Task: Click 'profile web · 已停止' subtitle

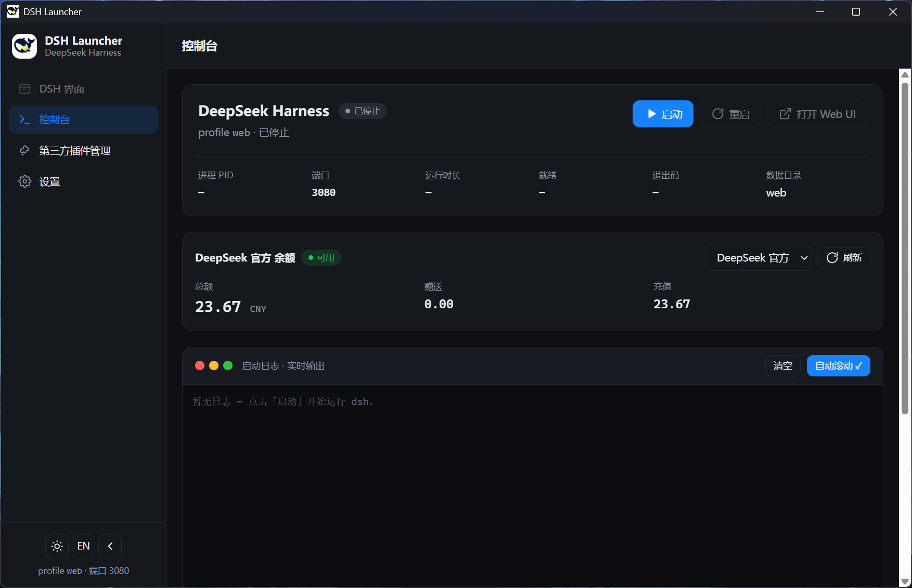Action: 243,133
